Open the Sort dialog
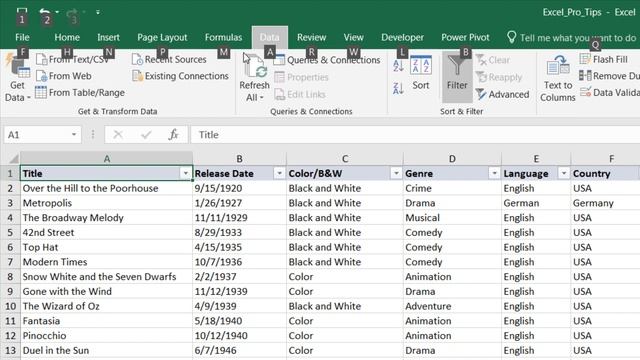 pos(420,73)
